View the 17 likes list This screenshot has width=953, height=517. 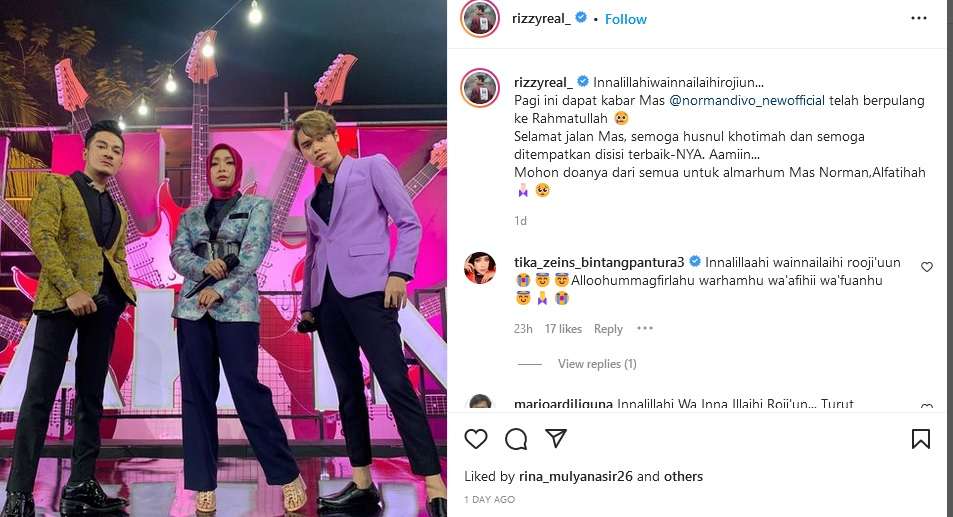563,329
